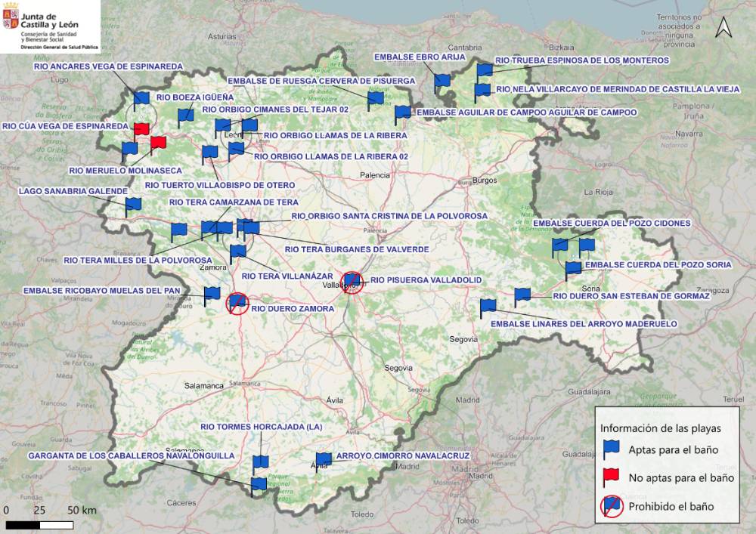Click the 'RIO ORBIGO SANTA CRISTINA DE LA POLVOROSA' label
Viewport: 756px width, 534px height.
[x=389, y=216]
